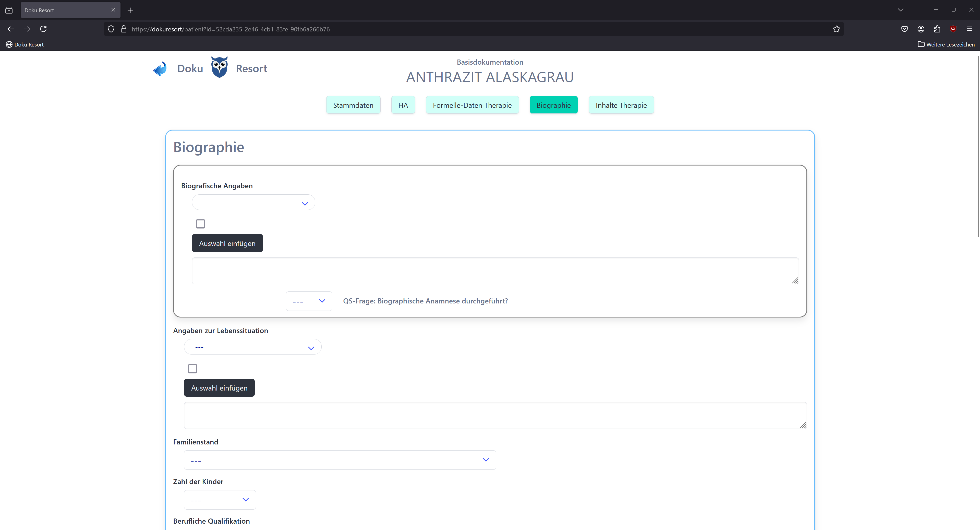980x530 pixels.
Task: Reload the page with refresh icon
Action: tap(43, 29)
